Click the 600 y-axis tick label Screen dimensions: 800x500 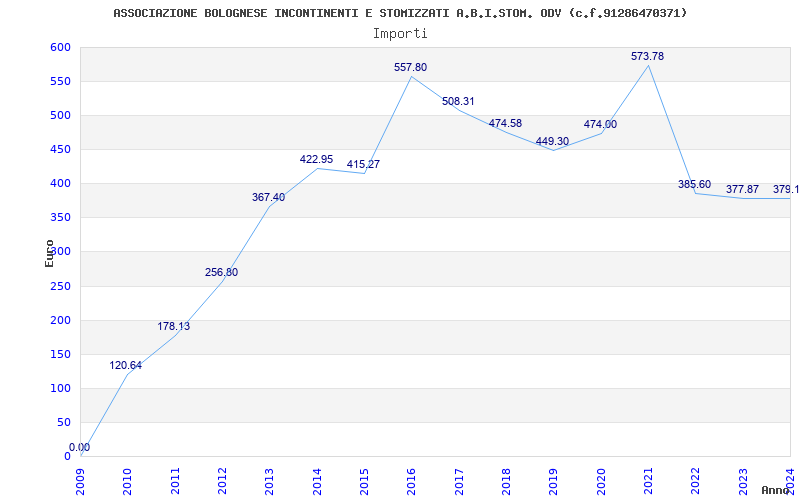point(60,47)
